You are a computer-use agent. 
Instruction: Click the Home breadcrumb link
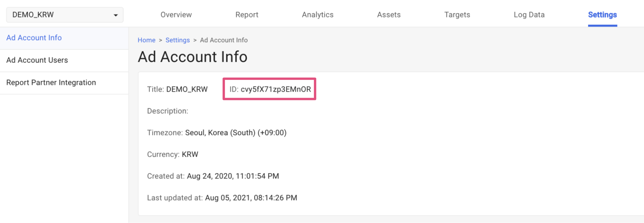pyautogui.click(x=146, y=40)
